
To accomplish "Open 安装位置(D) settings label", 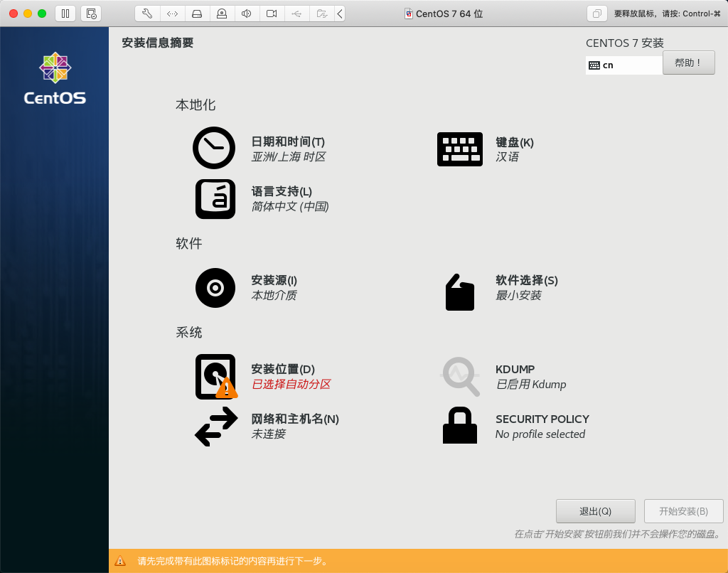I will click(283, 369).
